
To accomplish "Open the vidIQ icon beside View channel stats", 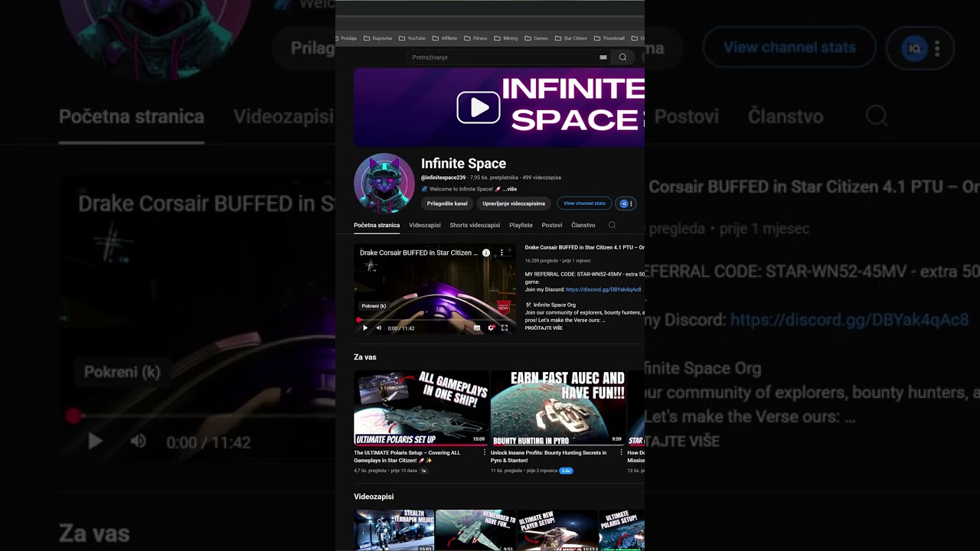I will pos(623,204).
